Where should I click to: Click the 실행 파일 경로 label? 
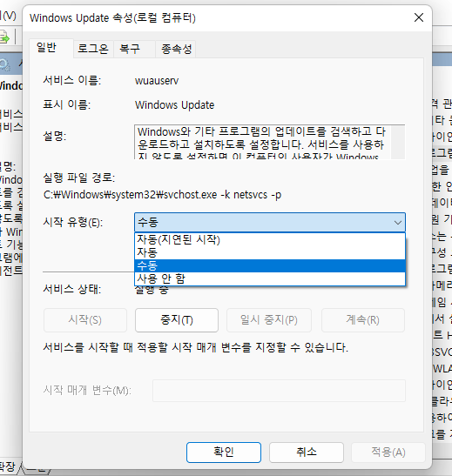(79, 178)
